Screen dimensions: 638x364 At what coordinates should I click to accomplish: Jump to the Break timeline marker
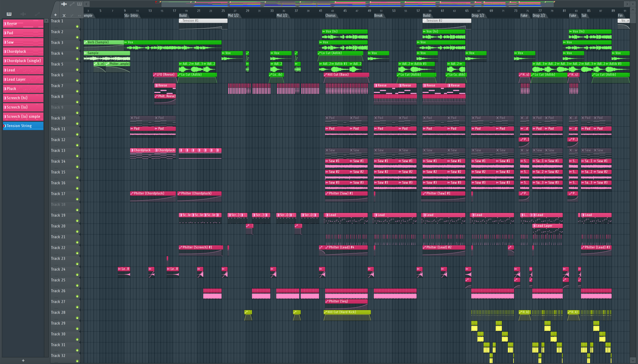(x=378, y=16)
